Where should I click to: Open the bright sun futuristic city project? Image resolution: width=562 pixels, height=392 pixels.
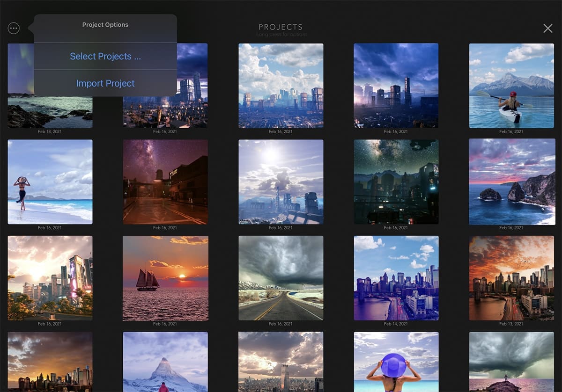pyautogui.click(x=281, y=182)
